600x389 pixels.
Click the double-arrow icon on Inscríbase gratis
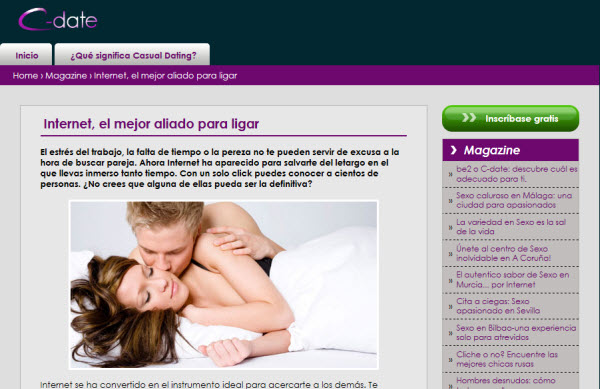point(469,117)
